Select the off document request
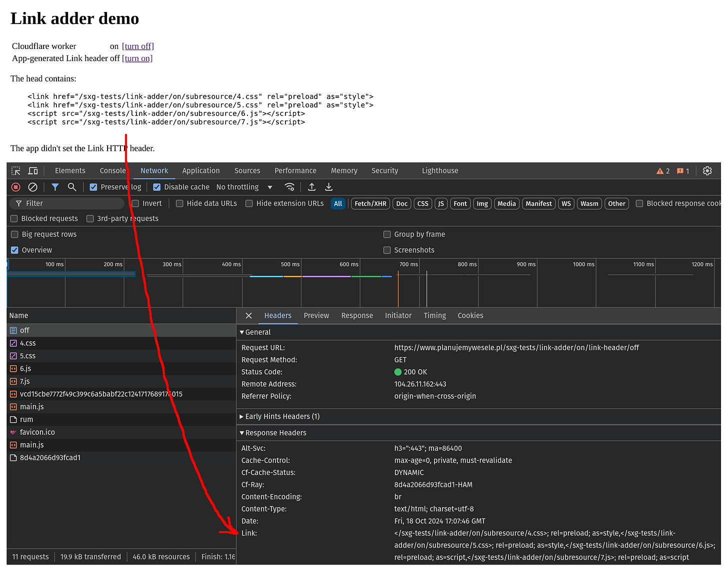 click(x=121, y=330)
